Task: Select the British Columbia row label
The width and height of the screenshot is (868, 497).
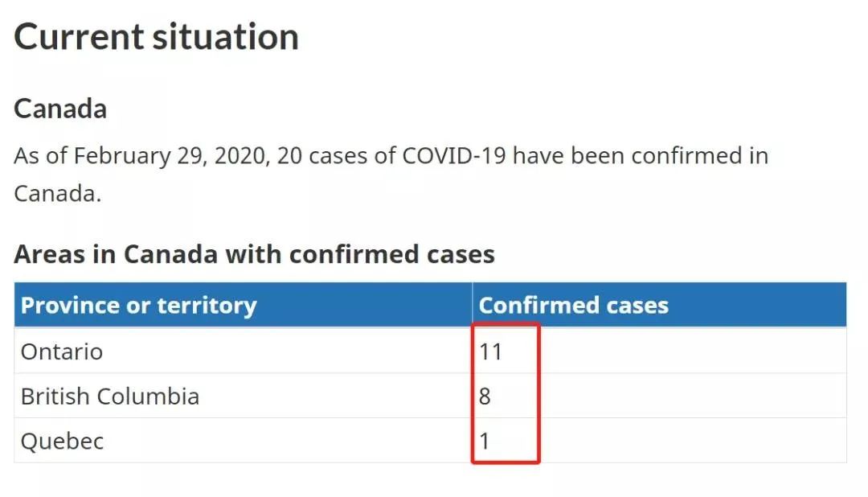Action: [109, 396]
